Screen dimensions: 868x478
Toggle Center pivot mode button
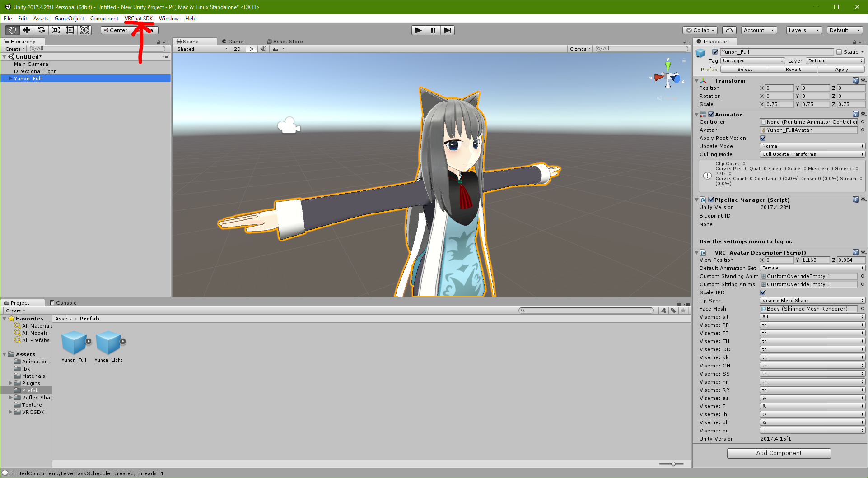[116, 30]
